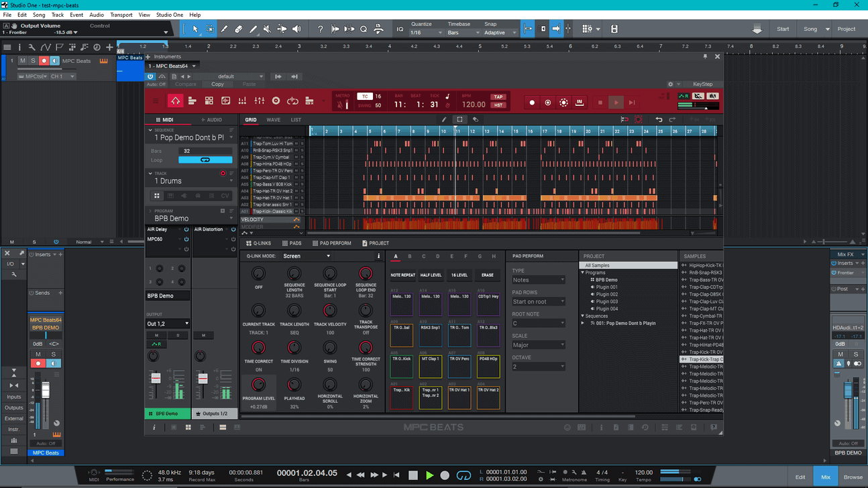868x488 pixels.
Task: Click the pencil draw tool in grid editor
Action: click(x=444, y=120)
